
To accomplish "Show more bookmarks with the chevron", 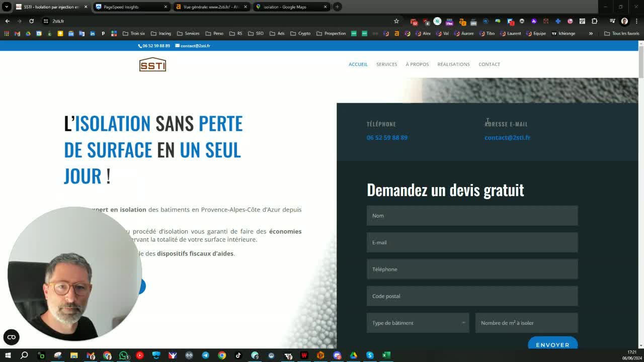I will coord(591,34).
